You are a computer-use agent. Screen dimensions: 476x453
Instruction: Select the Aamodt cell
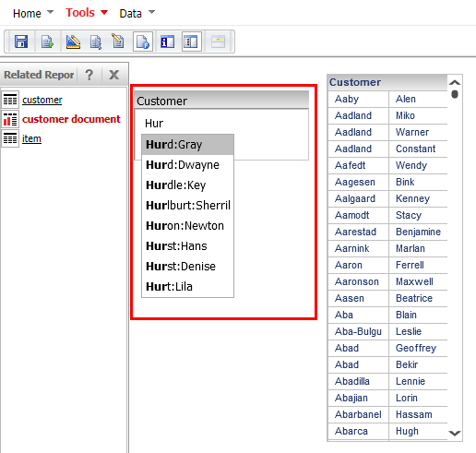pos(358,215)
